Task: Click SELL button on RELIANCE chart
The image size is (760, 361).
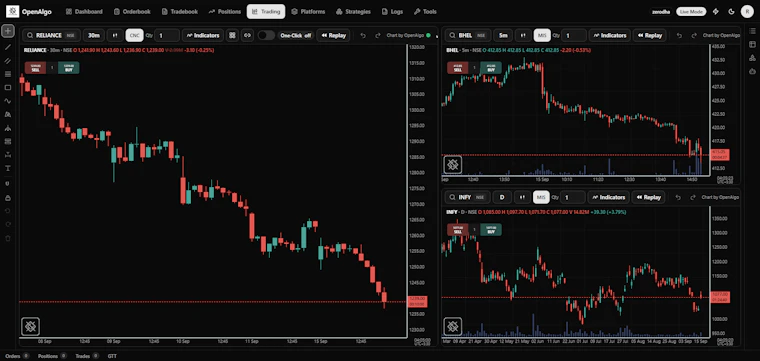Action: [35, 68]
